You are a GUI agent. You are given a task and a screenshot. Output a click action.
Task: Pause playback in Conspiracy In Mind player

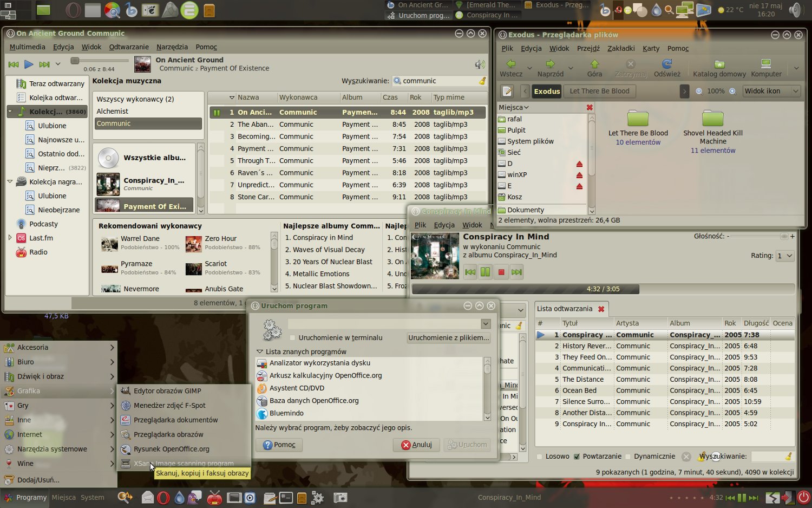(x=486, y=272)
